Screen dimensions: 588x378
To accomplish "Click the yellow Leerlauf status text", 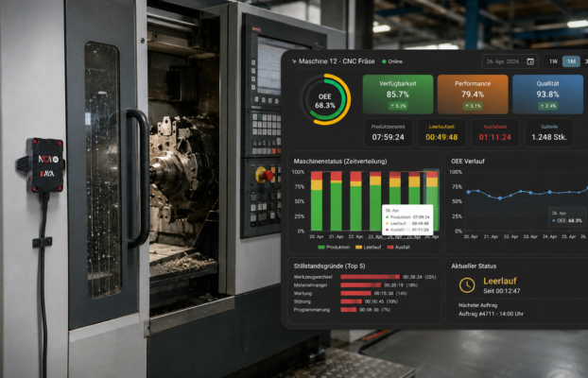I will 500,281.
